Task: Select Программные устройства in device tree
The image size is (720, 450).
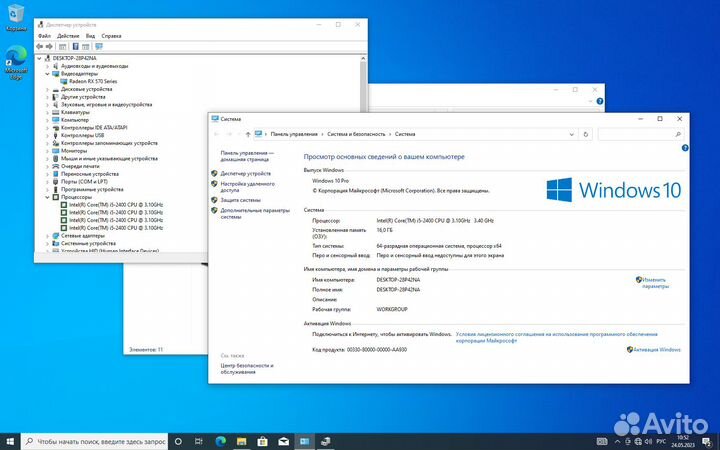Action: point(92,189)
